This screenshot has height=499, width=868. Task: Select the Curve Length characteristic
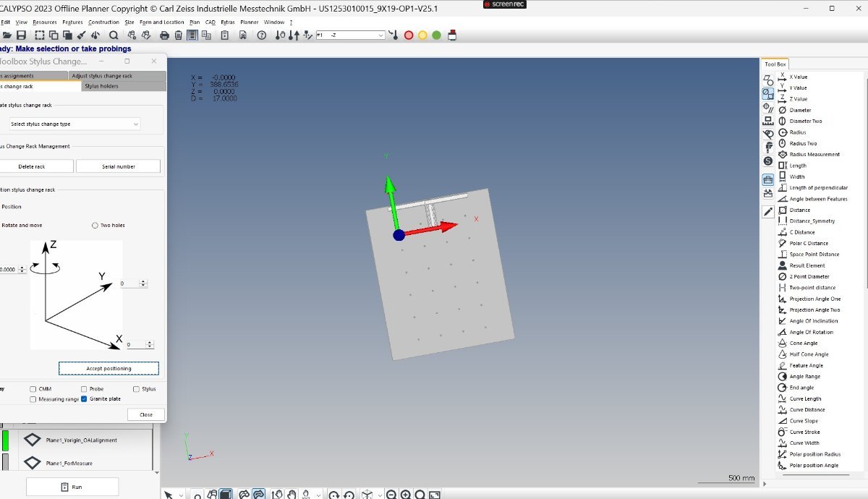pos(799,398)
